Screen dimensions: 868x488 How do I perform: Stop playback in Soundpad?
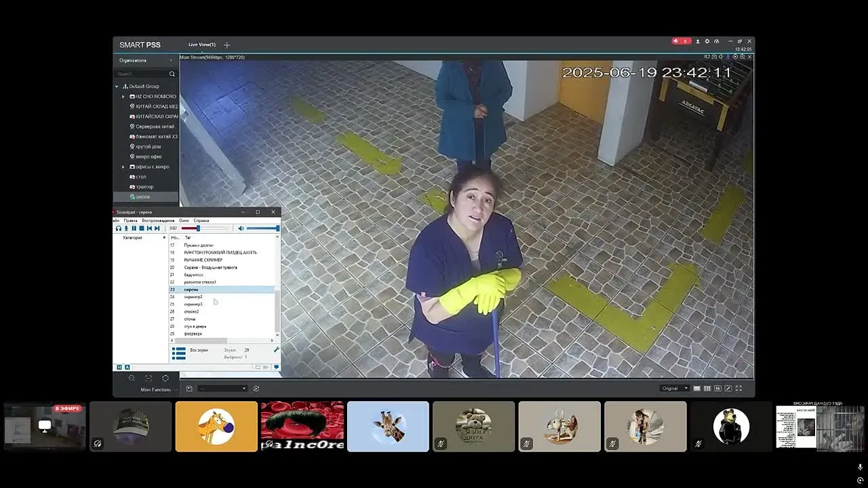click(142, 228)
